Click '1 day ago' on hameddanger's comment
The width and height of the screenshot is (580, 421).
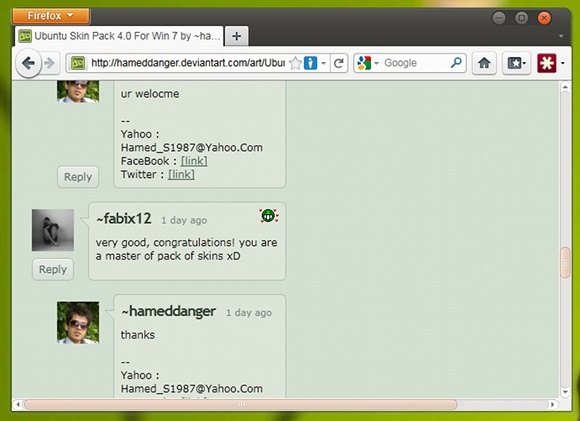click(x=249, y=313)
